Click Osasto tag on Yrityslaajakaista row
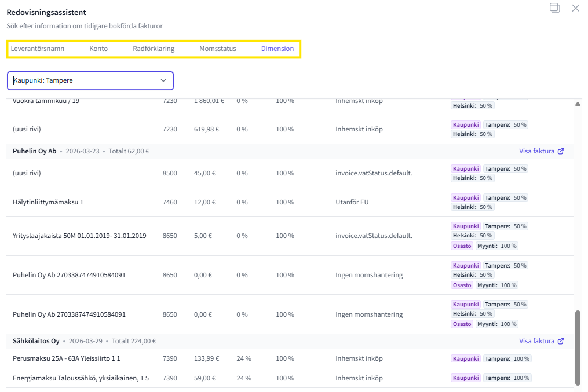This screenshot has width=588, height=392. (x=462, y=246)
